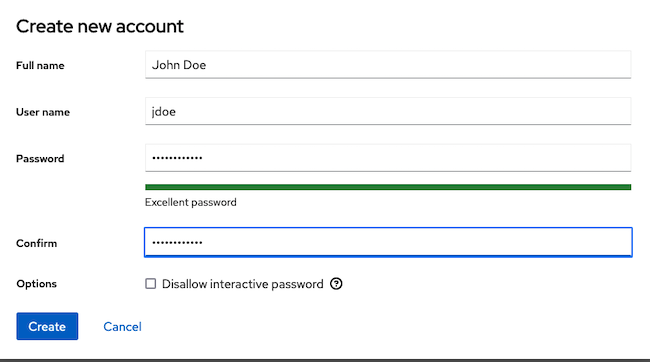Focus the Full name input field

coord(388,65)
